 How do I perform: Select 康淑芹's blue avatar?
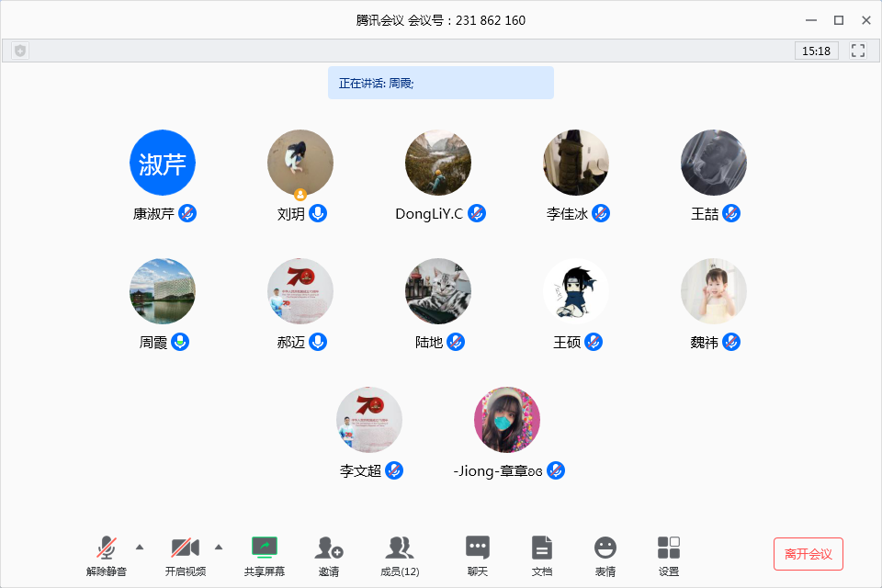point(163,163)
